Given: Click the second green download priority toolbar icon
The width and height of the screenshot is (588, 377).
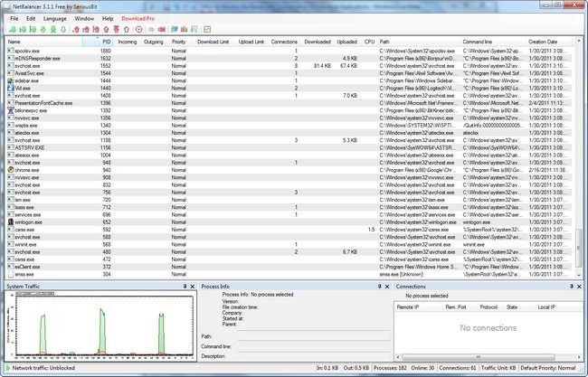Looking at the screenshot, I should coord(23,29).
